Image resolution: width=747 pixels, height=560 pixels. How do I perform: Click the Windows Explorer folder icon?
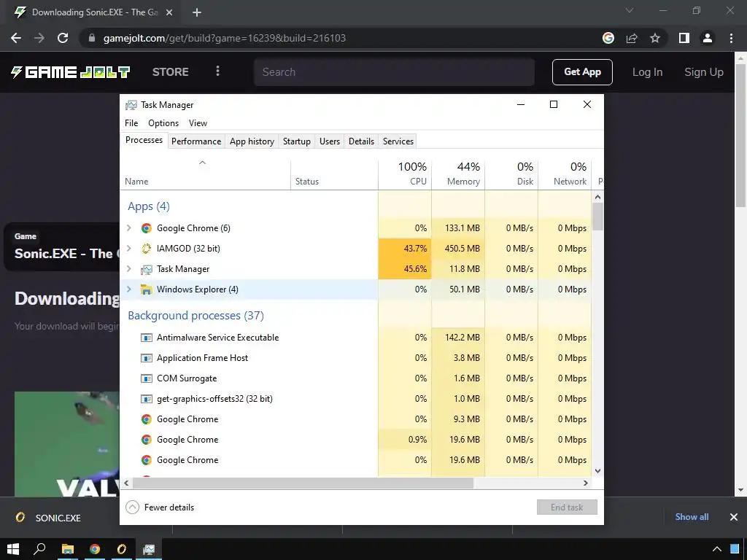pyautogui.click(x=146, y=289)
